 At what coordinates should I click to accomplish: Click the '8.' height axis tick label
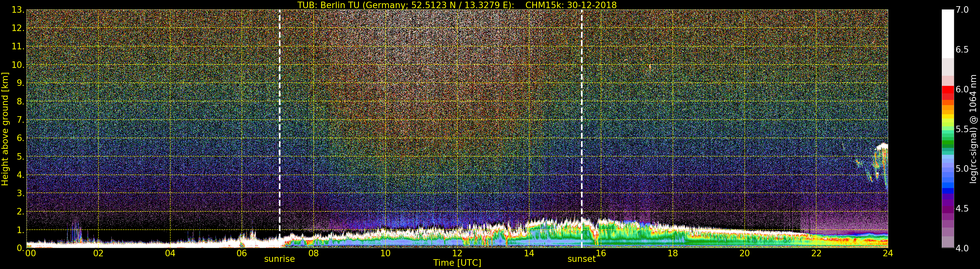20,102
